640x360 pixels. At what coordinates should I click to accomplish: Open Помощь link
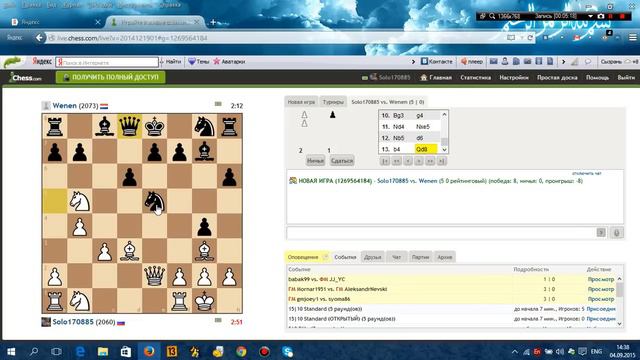(x=598, y=78)
